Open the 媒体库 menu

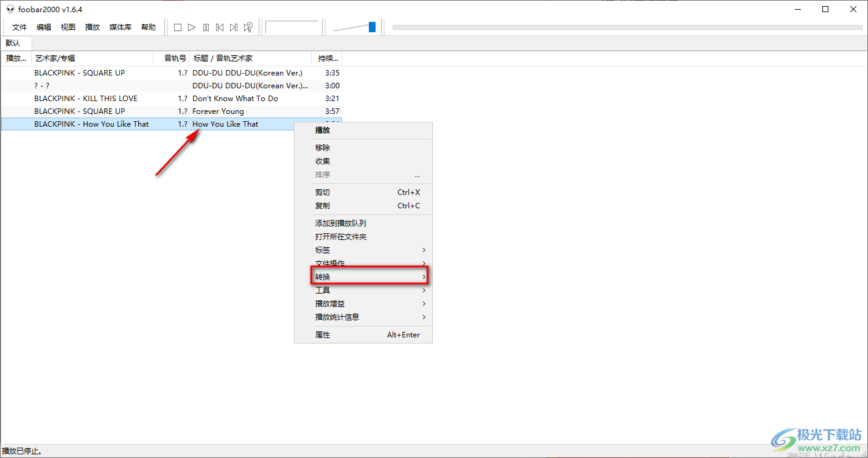[x=121, y=27]
